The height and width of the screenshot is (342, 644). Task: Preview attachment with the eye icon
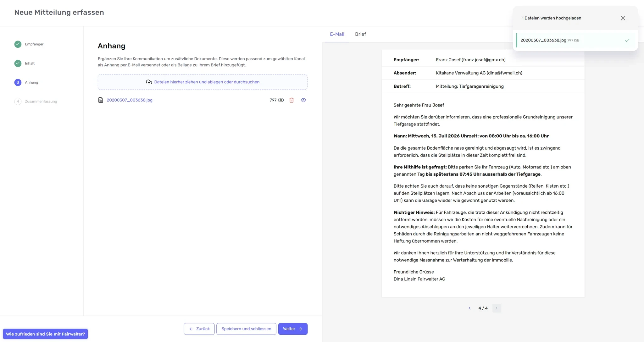pos(303,100)
